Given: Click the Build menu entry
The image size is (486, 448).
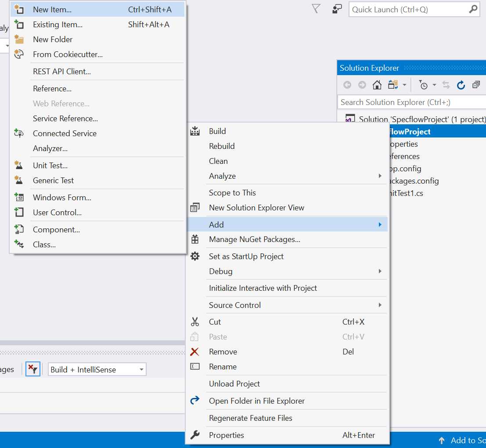Looking at the screenshot, I should click(x=287, y=131).
